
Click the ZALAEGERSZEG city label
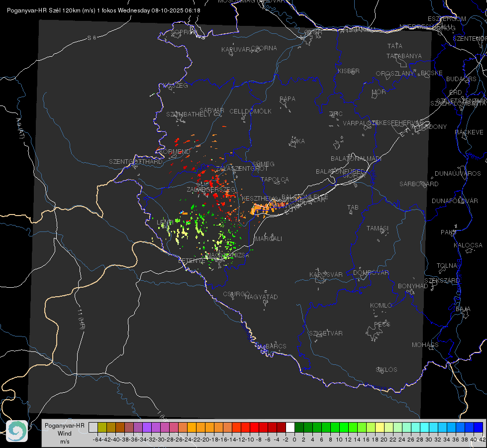coord(211,189)
